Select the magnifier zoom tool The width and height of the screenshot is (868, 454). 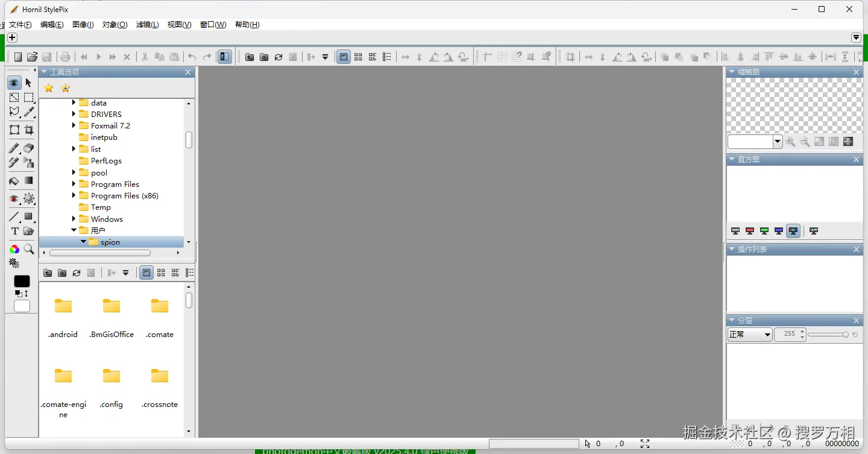click(x=28, y=249)
